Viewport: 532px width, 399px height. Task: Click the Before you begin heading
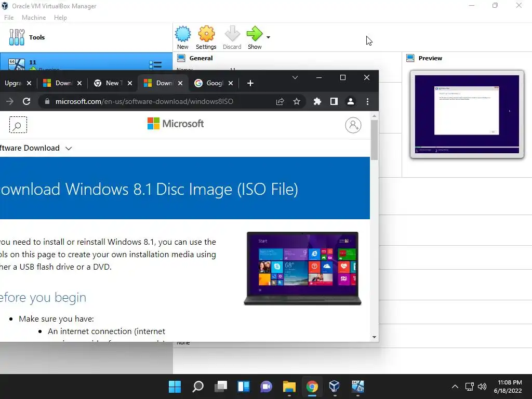coord(43,297)
